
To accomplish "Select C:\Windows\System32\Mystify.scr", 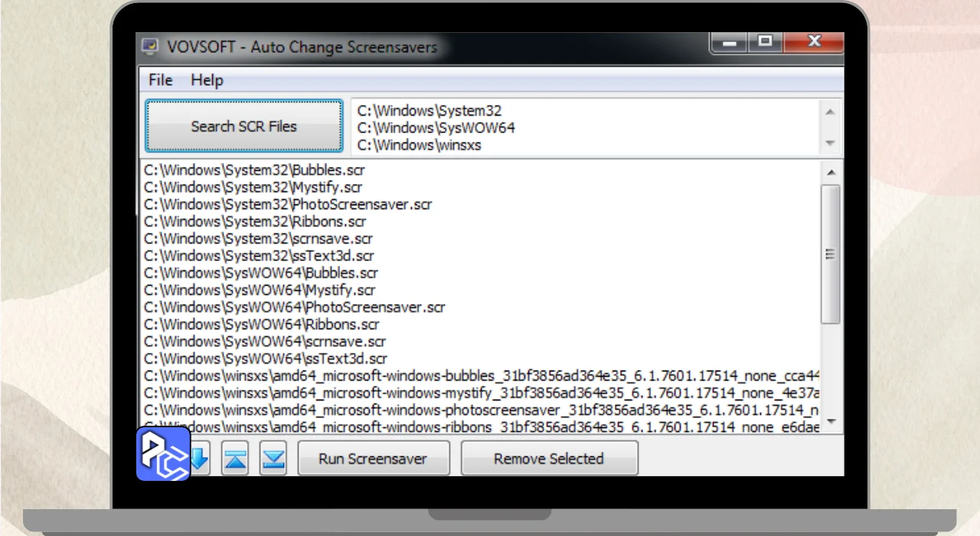I will click(253, 188).
